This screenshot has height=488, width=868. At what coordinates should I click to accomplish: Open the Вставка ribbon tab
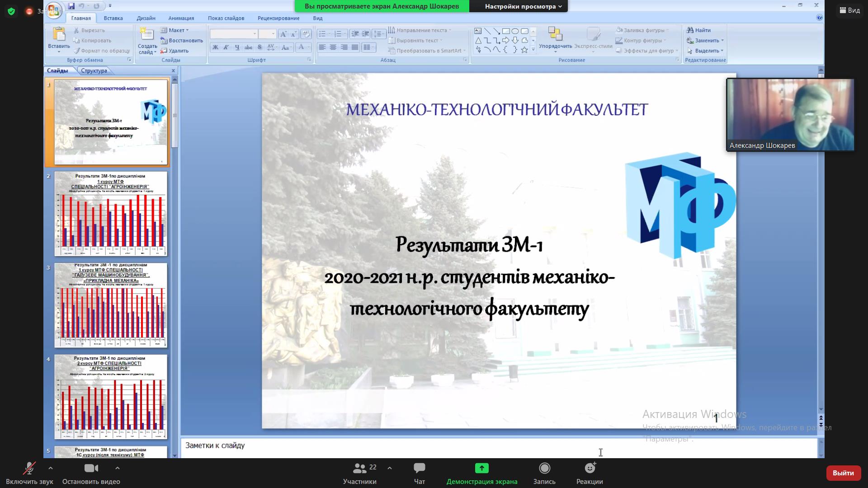(113, 18)
